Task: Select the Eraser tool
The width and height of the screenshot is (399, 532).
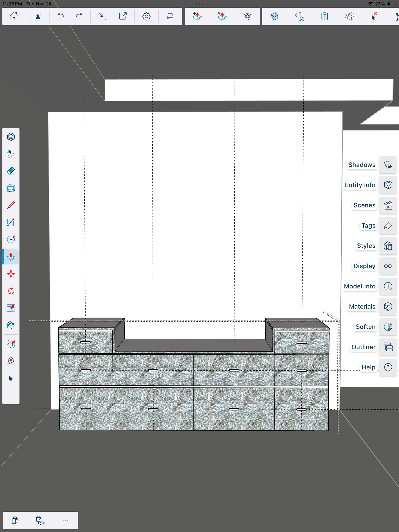Action: pos(11,171)
